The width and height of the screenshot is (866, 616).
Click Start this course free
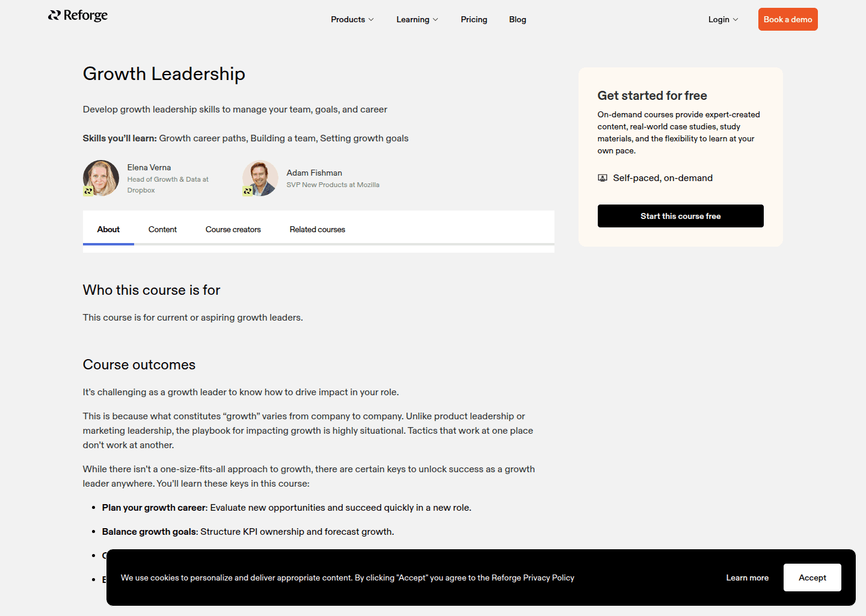(x=680, y=216)
